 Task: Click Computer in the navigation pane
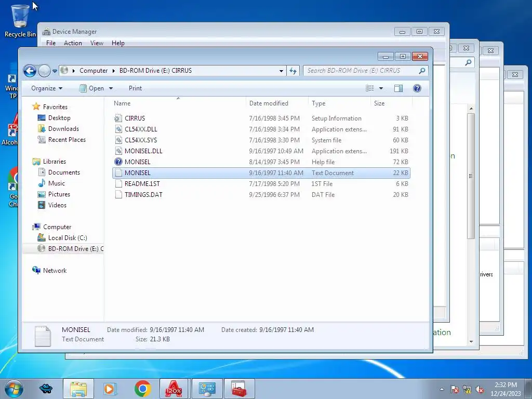(57, 227)
